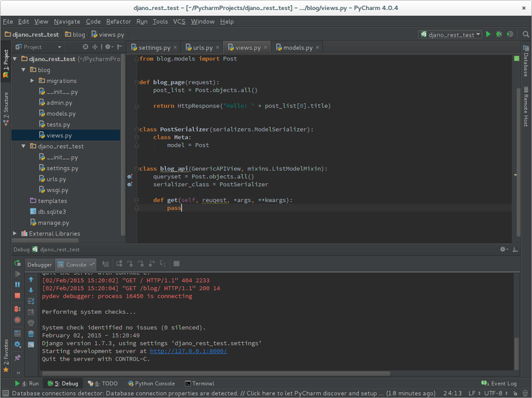Hide the Debug tool window icon
Viewport: 532px width, 398px height.
coord(515,249)
